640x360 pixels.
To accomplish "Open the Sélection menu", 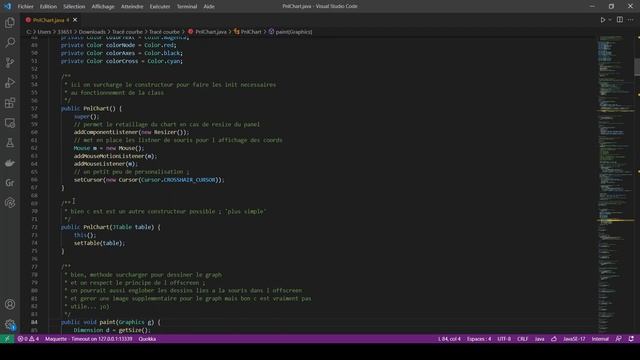I will coord(74,7).
